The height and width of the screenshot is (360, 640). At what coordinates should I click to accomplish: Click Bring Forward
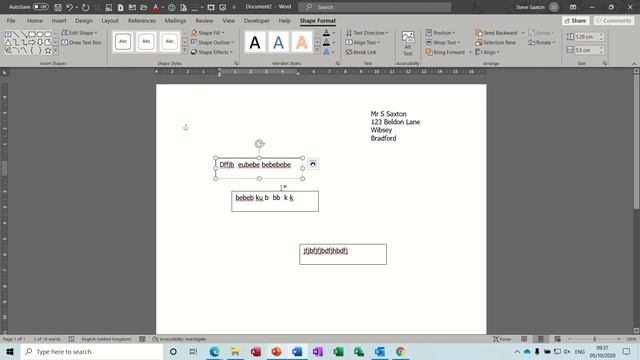click(x=445, y=52)
